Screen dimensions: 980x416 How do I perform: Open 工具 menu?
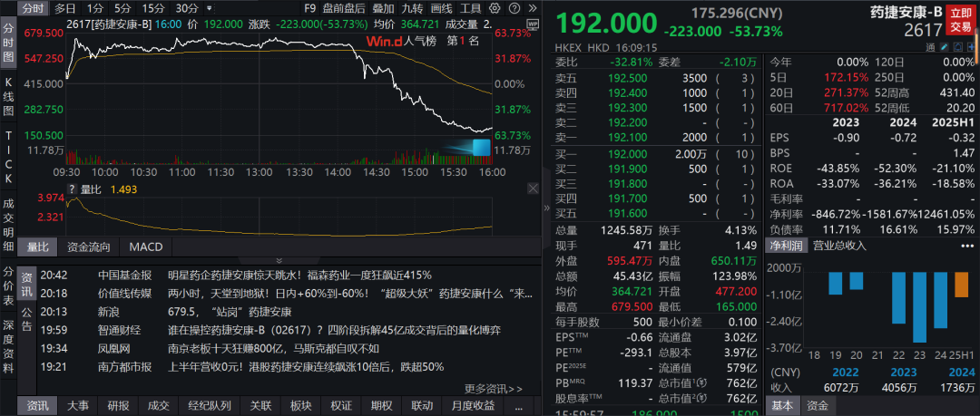(471, 9)
